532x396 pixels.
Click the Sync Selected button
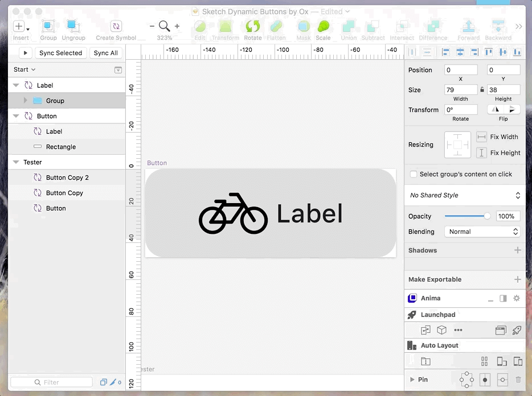coord(61,53)
